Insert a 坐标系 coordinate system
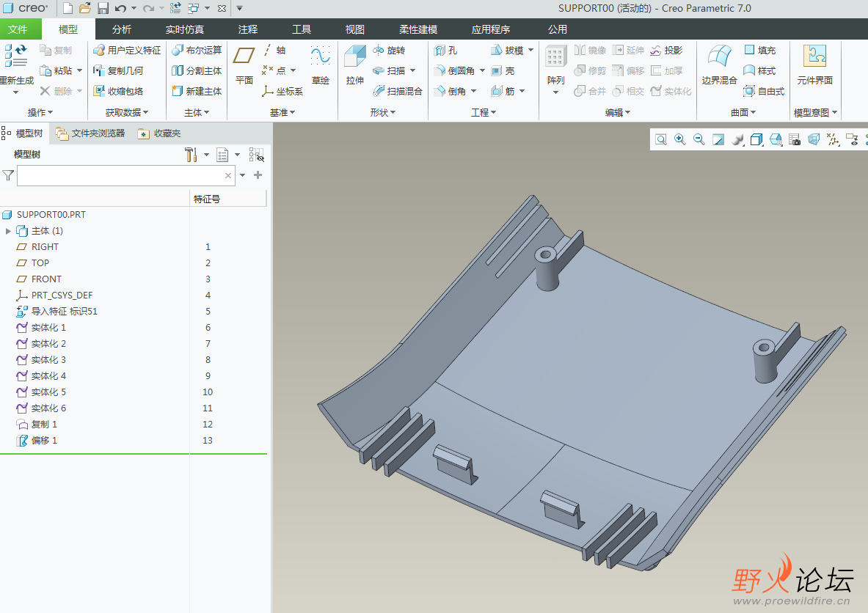 [282, 91]
